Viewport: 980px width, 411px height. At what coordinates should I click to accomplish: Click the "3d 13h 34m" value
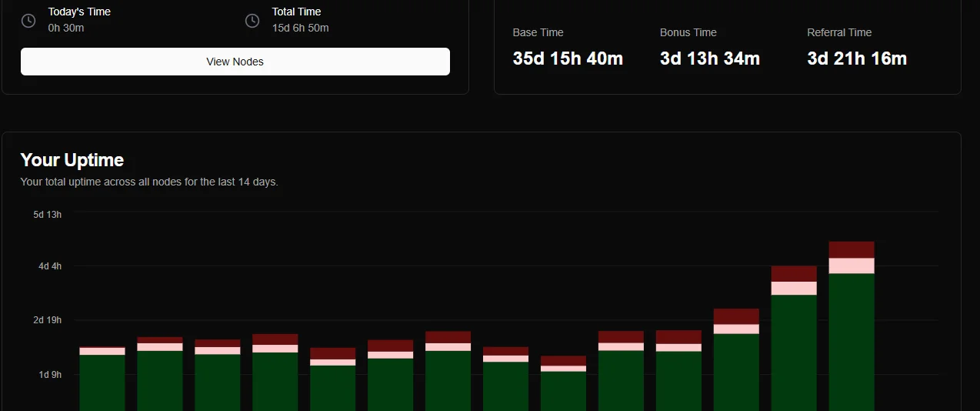click(710, 58)
